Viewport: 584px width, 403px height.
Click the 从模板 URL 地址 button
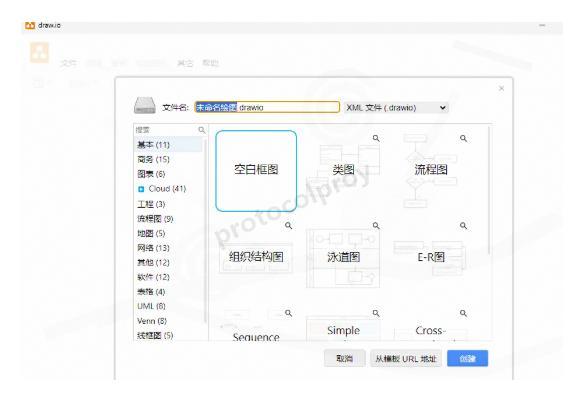pos(406,358)
